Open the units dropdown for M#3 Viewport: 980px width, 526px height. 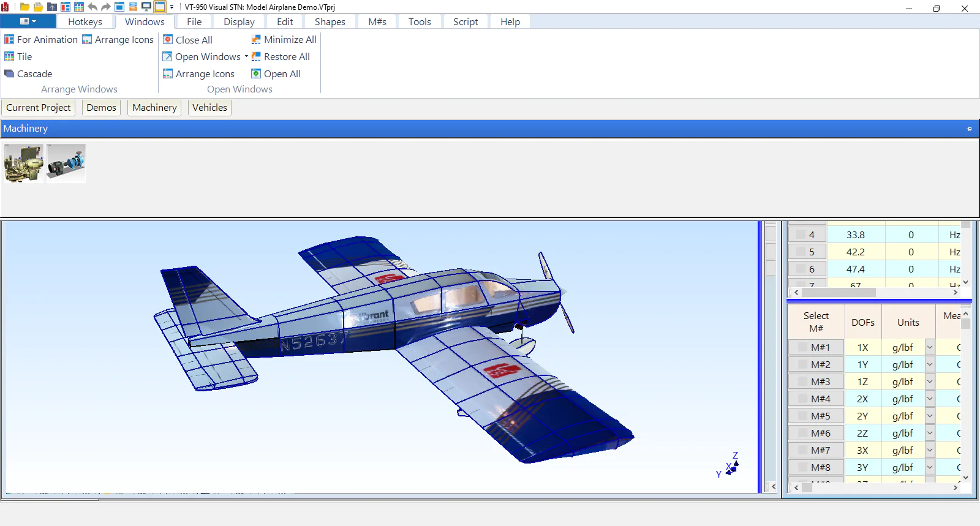930,381
